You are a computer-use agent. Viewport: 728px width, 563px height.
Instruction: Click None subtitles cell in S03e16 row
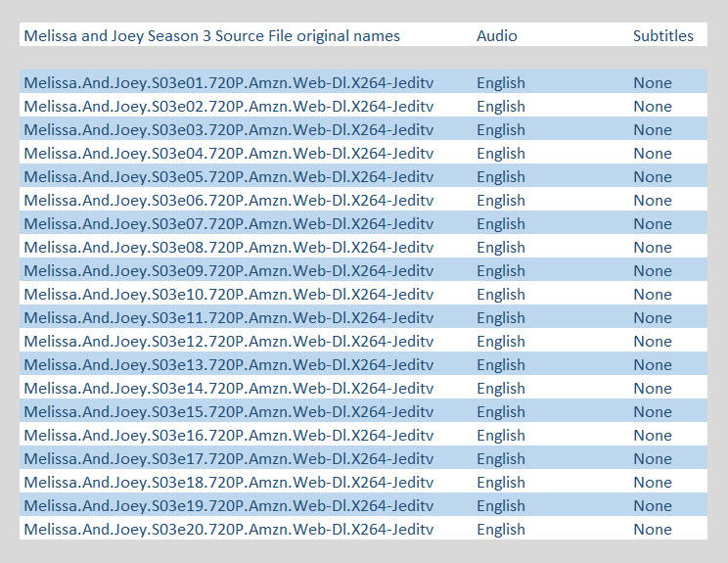click(653, 436)
